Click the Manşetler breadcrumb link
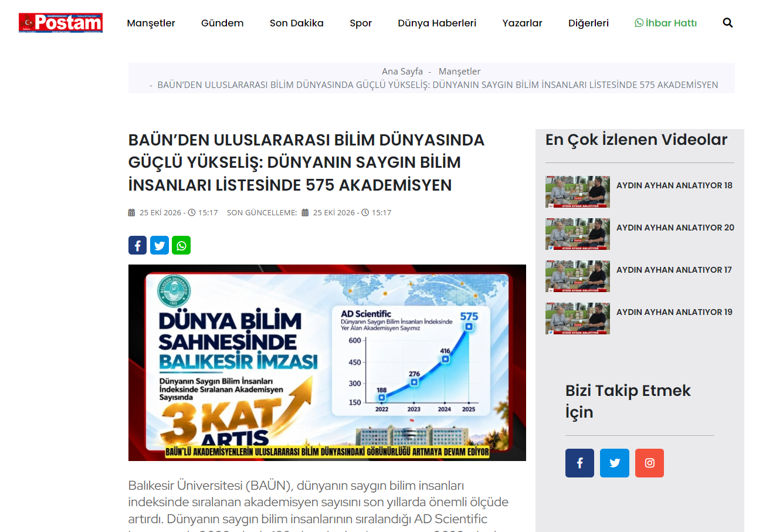 460,71
